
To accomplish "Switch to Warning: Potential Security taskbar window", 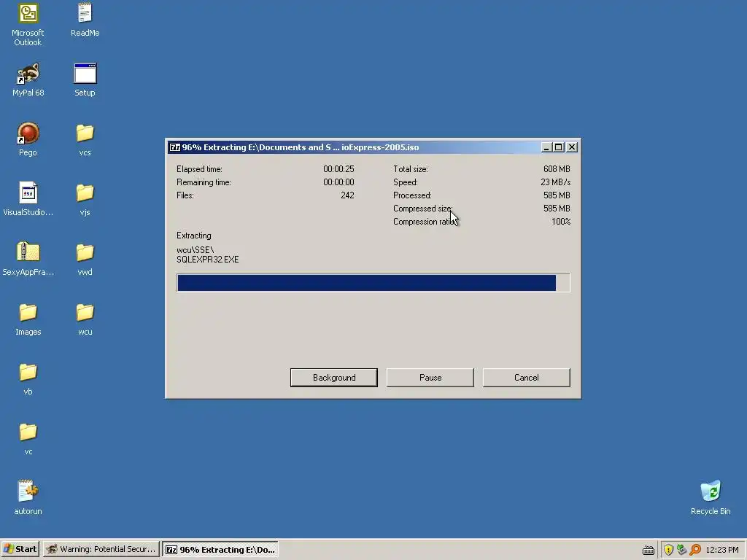I will pyautogui.click(x=101, y=550).
